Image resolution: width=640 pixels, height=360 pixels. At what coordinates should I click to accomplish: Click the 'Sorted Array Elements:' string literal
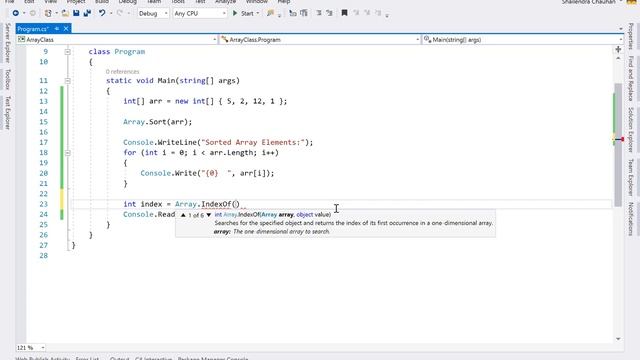(253, 142)
